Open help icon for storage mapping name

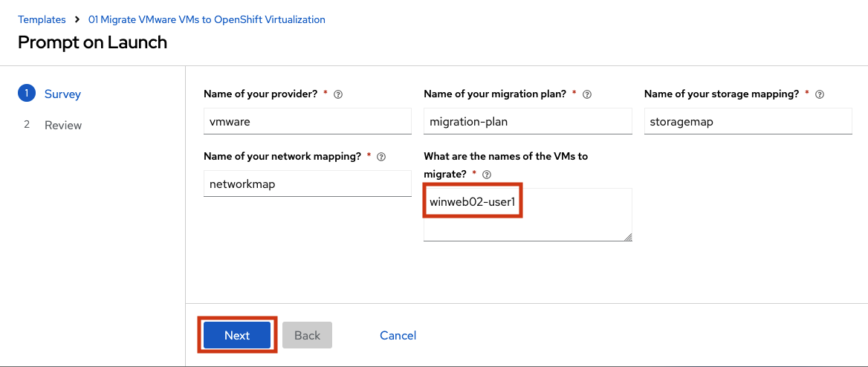click(820, 94)
